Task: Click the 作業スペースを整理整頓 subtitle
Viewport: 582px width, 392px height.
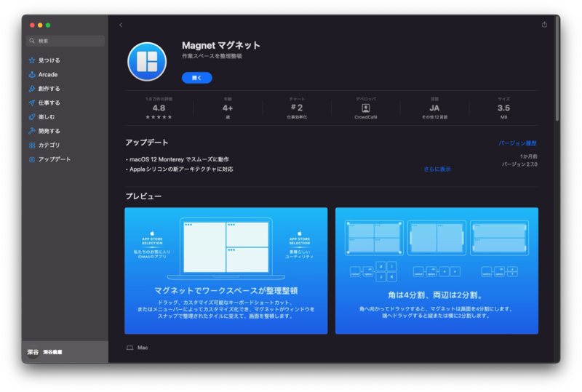Action: point(212,56)
